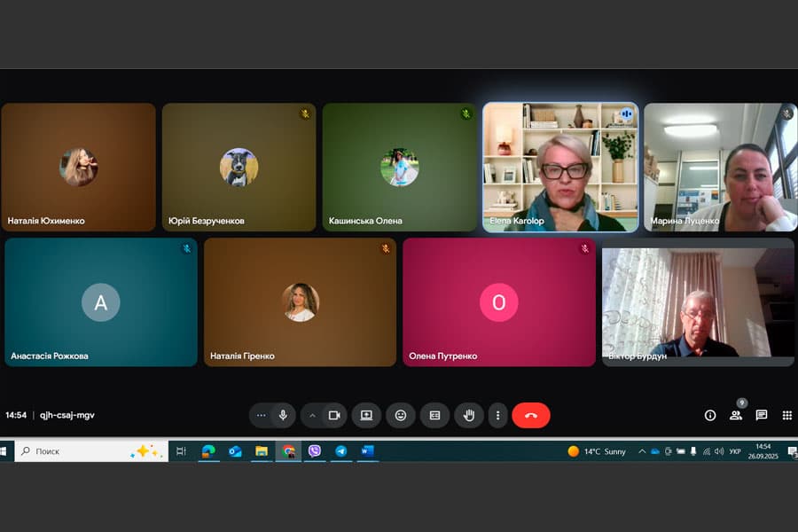
Task: Open meeting details info icon
Action: 710,416
